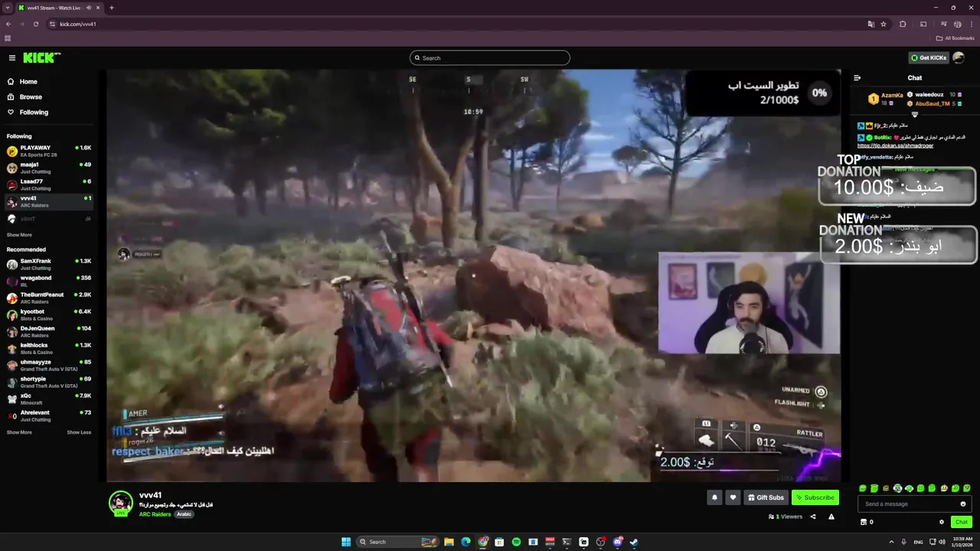Open shortypie recommended channel
980x551 pixels.
coord(49,382)
